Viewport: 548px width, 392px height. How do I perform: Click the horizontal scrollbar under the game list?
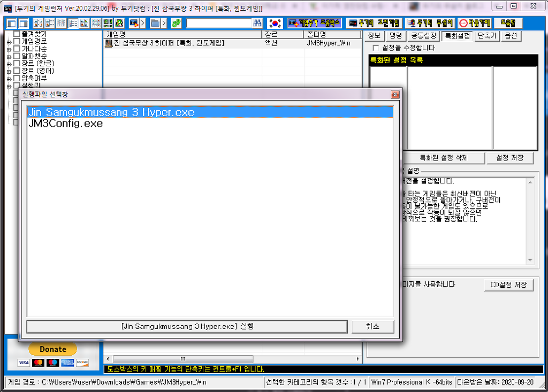point(232,359)
